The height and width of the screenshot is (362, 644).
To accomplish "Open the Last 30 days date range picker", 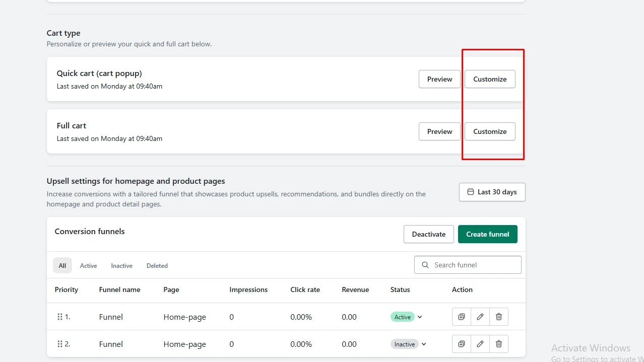I will click(492, 192).
